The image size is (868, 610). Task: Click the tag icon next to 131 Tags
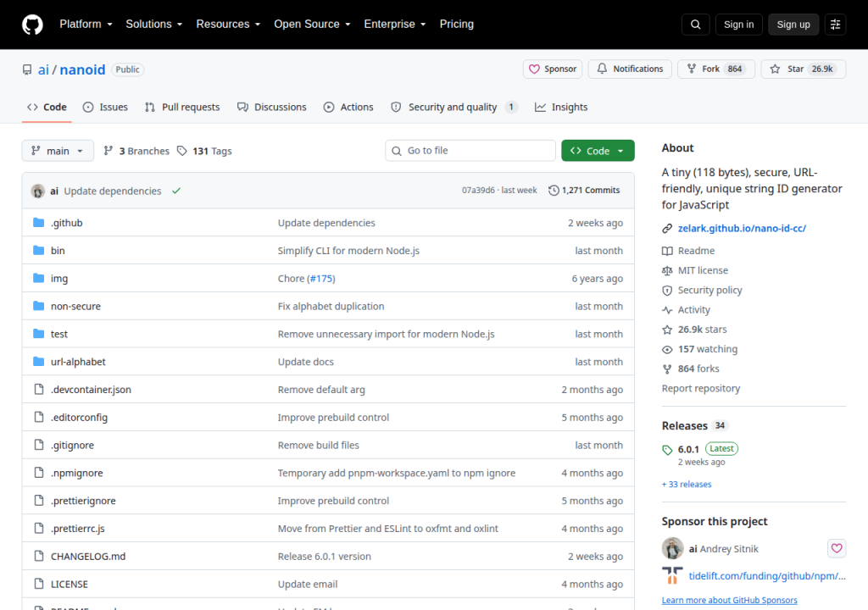(x=181, y=151)
